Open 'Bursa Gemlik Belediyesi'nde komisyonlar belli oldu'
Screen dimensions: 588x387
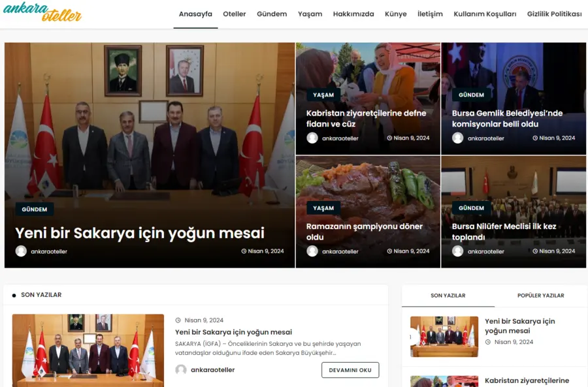pos(508,118)
